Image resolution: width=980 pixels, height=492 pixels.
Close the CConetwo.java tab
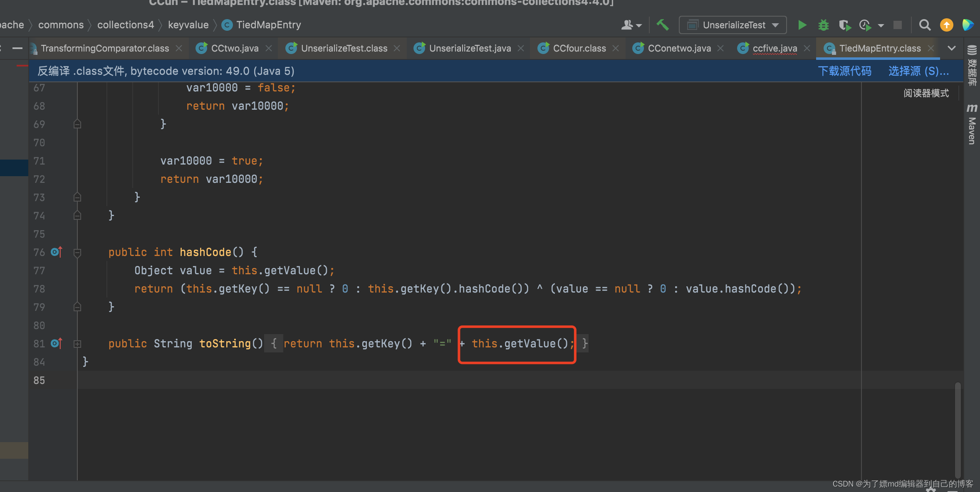click(720, 48)
